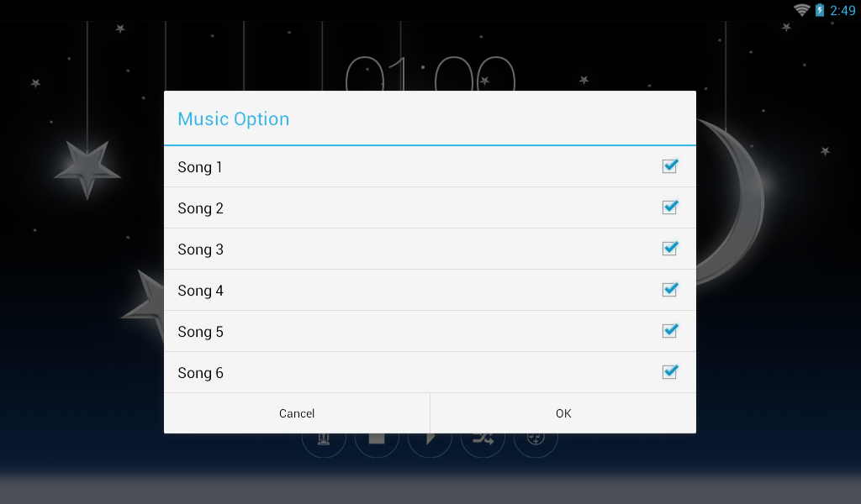Toggle the Song 5 checkbox off
Screen dimensions: 861x504
coord(670,331)
